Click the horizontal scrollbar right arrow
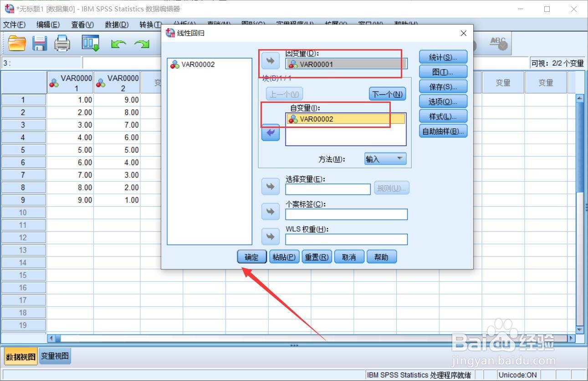This screenshot has width=588, height=381. tap(571, 338)
